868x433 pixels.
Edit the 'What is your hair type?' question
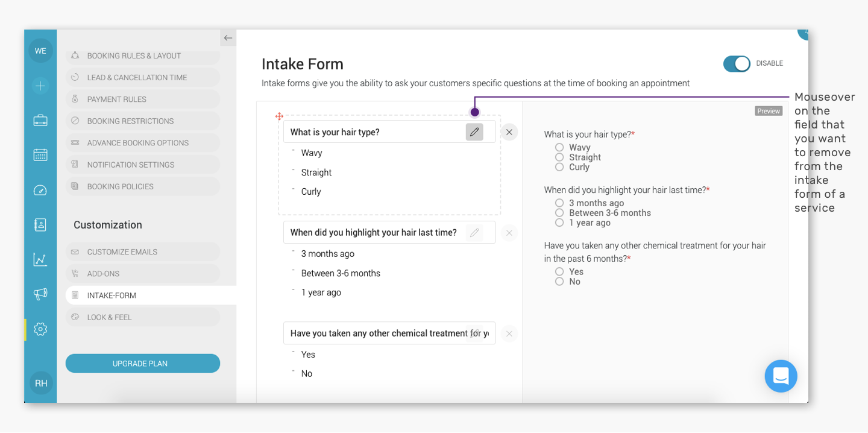[474, 131]
